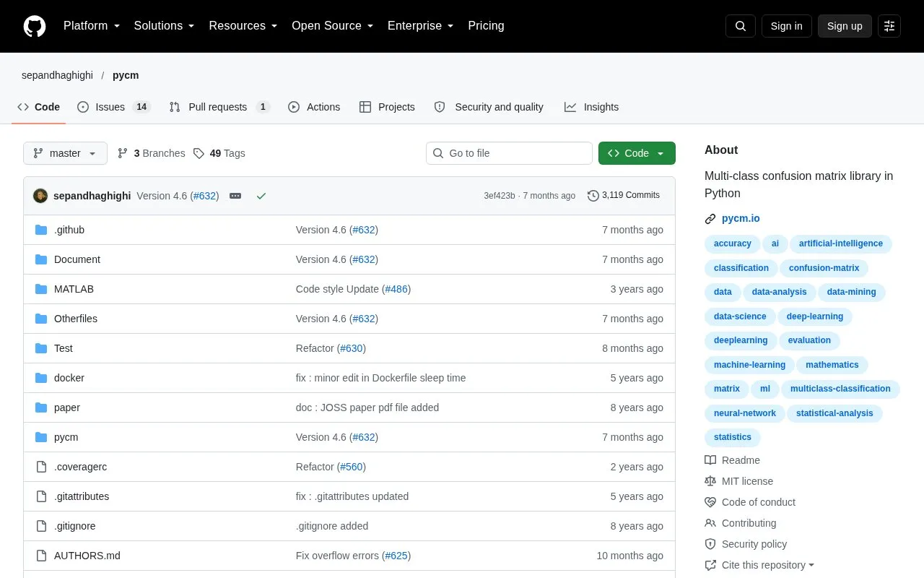Open the appearance settings icon button
This screenshot has width=924, height=578.
[889, 26]
